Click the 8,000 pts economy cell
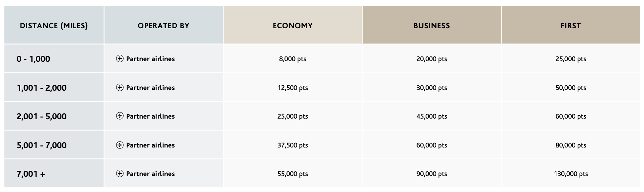 [292, 59]
